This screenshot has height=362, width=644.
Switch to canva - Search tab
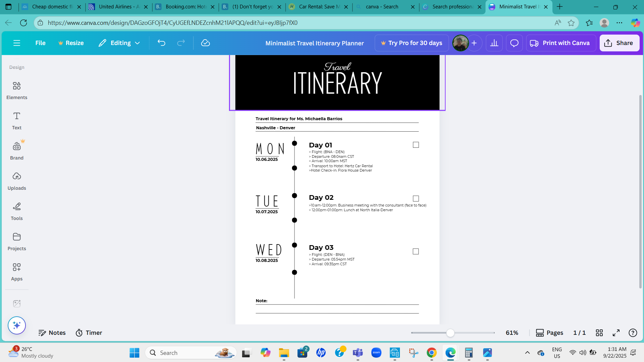coord(386,7)
